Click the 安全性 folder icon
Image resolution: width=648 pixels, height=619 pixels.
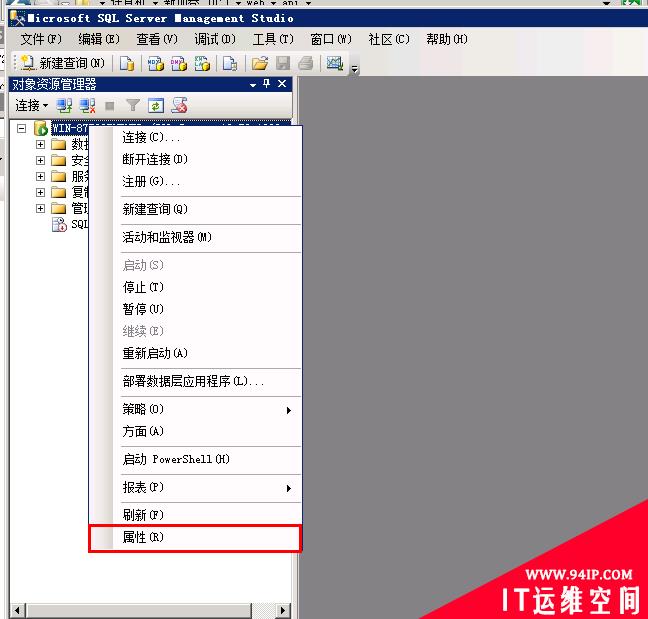coord(58,160)
